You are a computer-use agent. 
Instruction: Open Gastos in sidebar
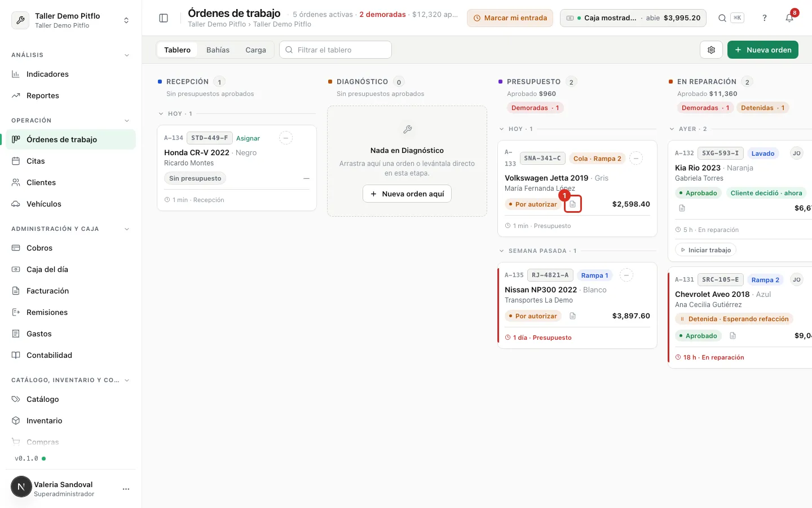(70, 334)
